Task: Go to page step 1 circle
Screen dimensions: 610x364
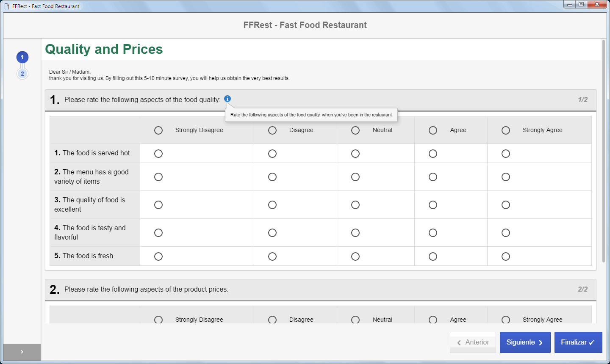Action: [22, 57]
